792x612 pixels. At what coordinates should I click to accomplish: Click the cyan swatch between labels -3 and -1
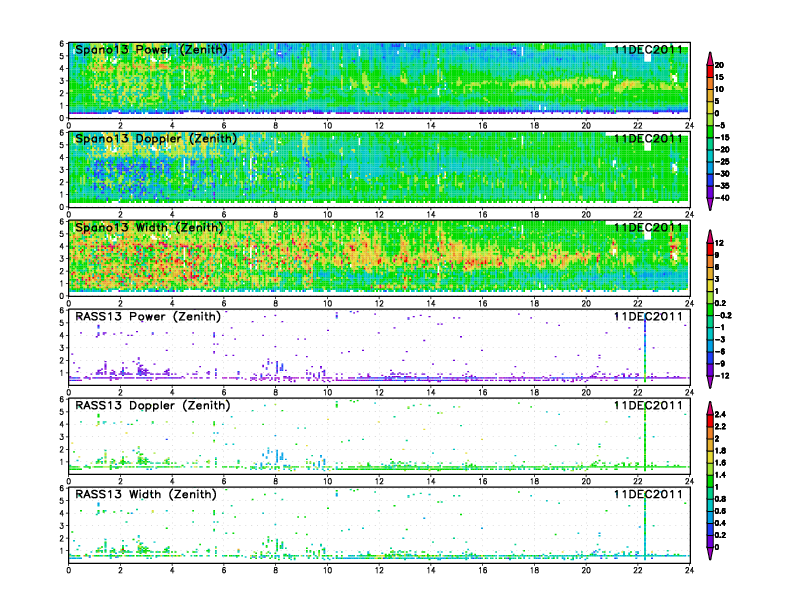pos(710,333)
